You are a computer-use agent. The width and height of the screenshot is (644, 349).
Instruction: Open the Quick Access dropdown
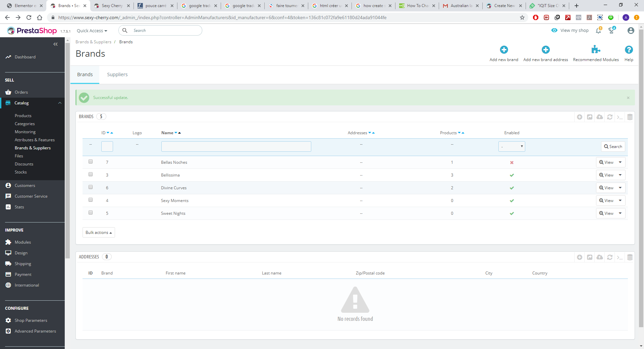pyautogui.click(x=92, y=31)
